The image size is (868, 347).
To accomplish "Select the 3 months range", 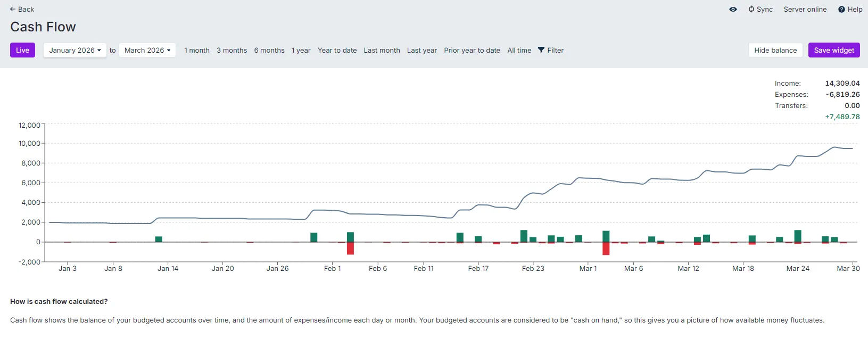I will tap(232, 50).
